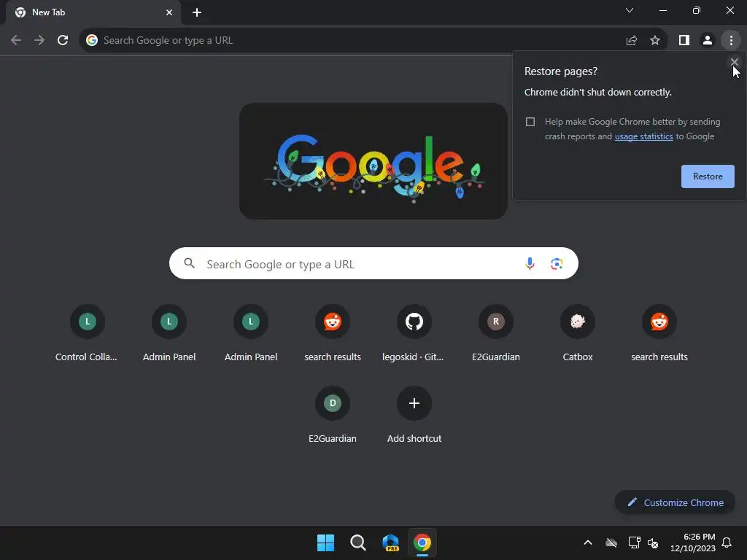Open the first Admin Panel shortcut

coord(169,333)
